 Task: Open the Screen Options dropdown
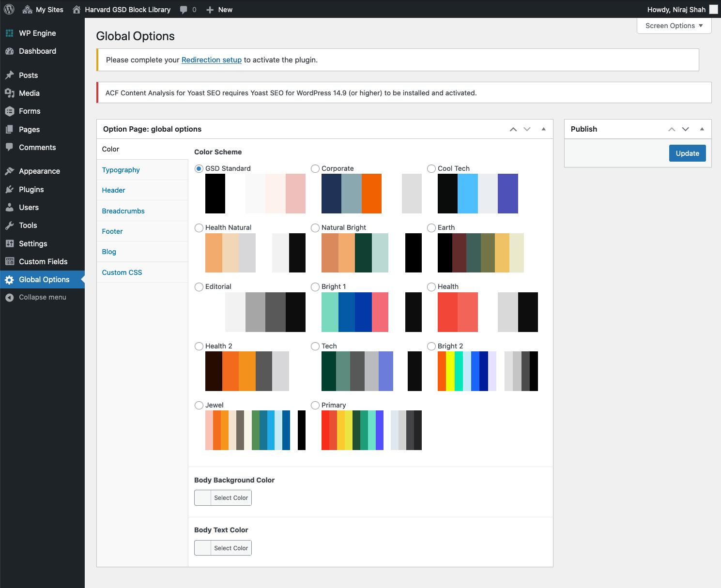(x=674, y=26)
